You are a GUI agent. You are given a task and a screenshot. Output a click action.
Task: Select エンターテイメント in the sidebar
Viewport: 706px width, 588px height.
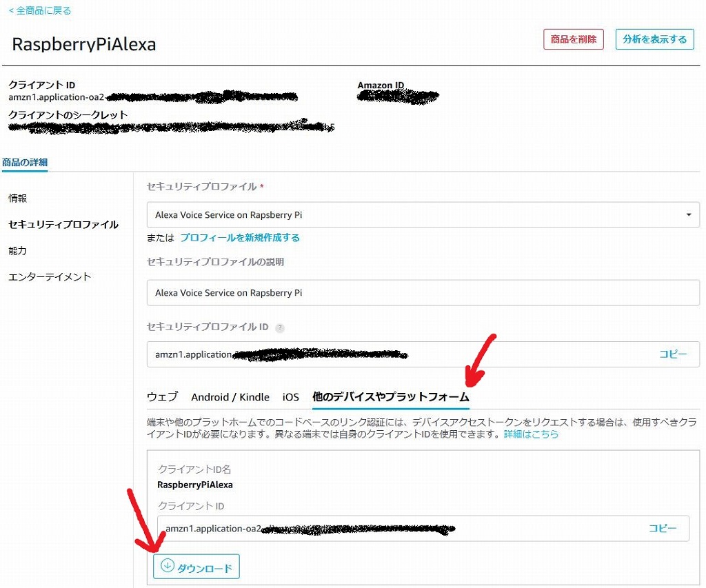[x=50, y=276]
